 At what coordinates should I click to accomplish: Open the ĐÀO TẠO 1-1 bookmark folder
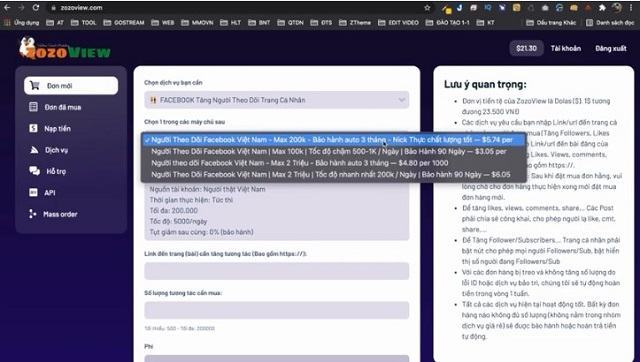(x=448, y=22)
